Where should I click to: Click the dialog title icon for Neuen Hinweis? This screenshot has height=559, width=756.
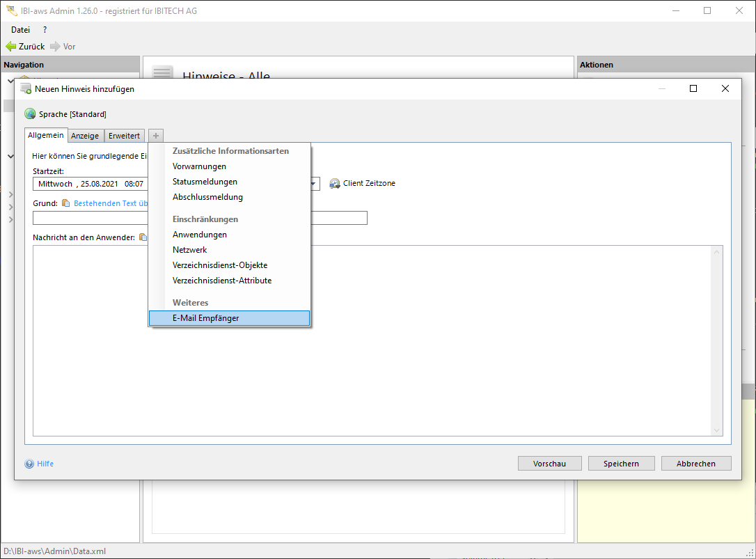(x=26, y=89)
